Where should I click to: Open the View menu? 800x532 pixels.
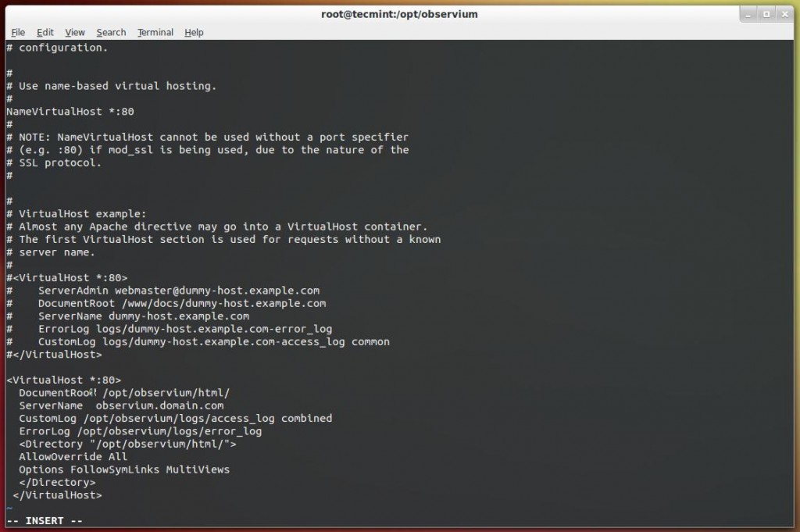pyautogui.click(x=74, y=32)
